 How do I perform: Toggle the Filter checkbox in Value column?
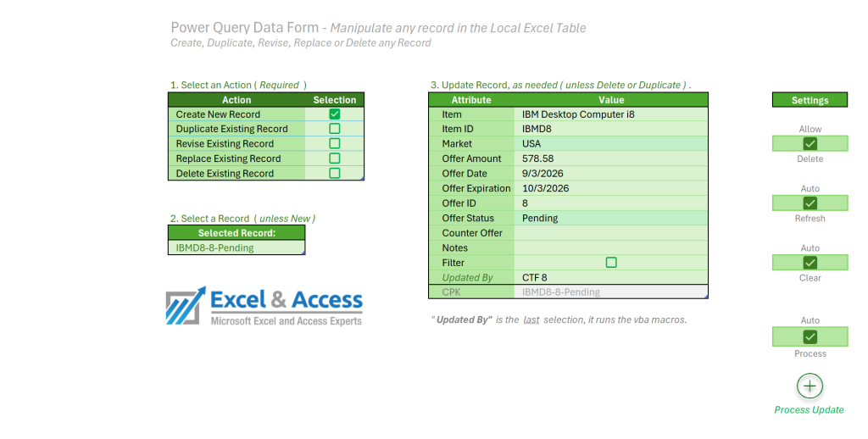tap(611, 263)
